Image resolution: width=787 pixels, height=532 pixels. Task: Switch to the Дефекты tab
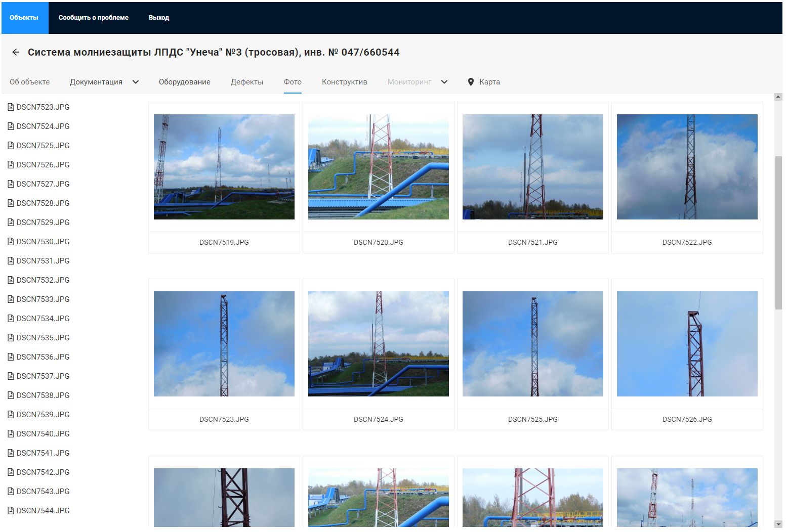coord(247,82)
